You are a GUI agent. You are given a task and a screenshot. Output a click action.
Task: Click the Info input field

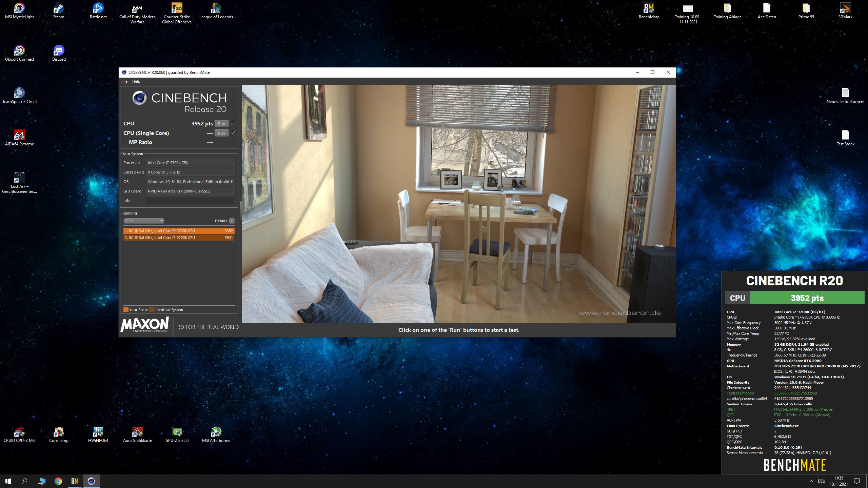[x=190, y=201]
